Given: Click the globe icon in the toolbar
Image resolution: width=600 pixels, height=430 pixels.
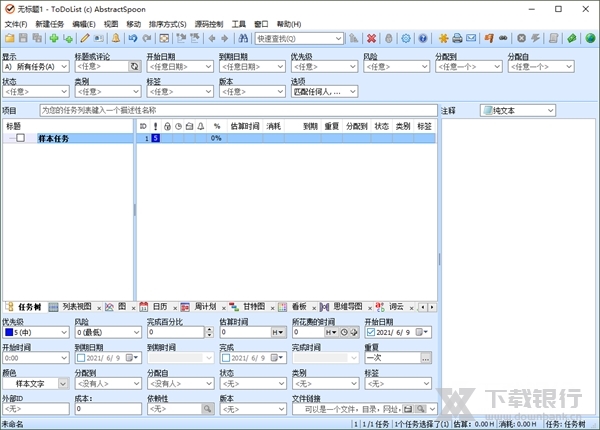Looking at the screenshot, I should coord(590,38).
